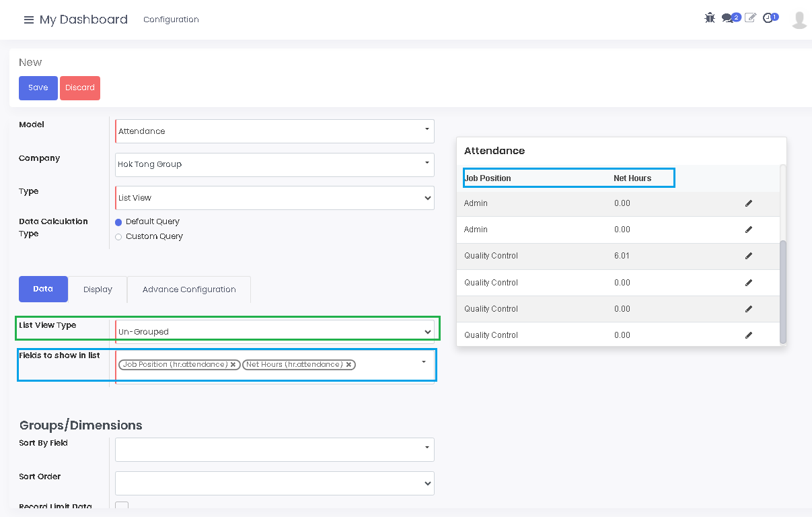This screenshot has height=517, width=812.
Task: Open the List View Type dropdown
Action: pyautogui.click(x=274, y=332)
